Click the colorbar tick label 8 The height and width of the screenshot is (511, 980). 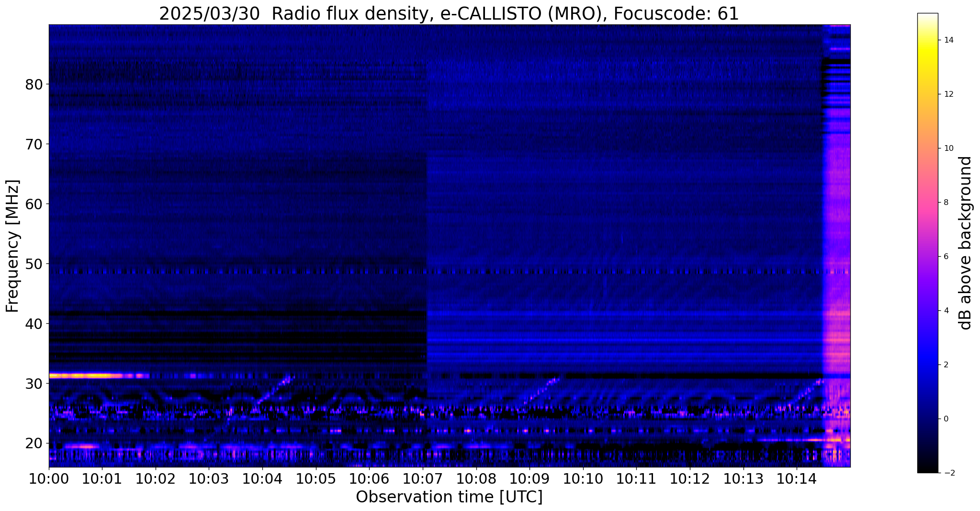coord(945,203)
